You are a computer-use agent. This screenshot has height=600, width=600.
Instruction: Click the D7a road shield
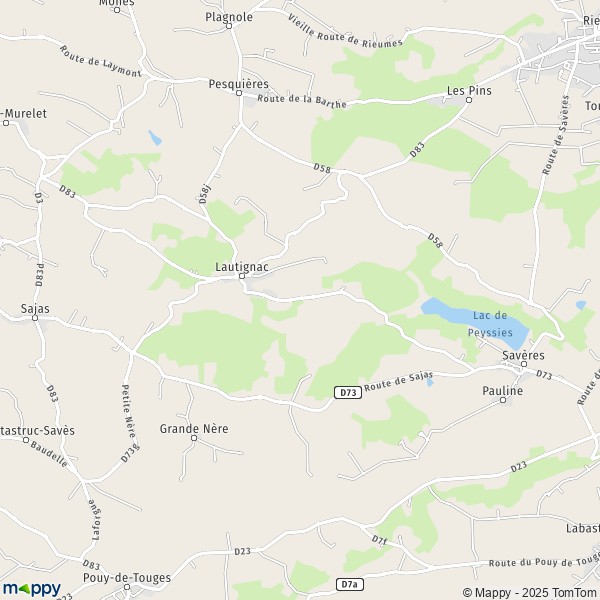coord(350,584)
